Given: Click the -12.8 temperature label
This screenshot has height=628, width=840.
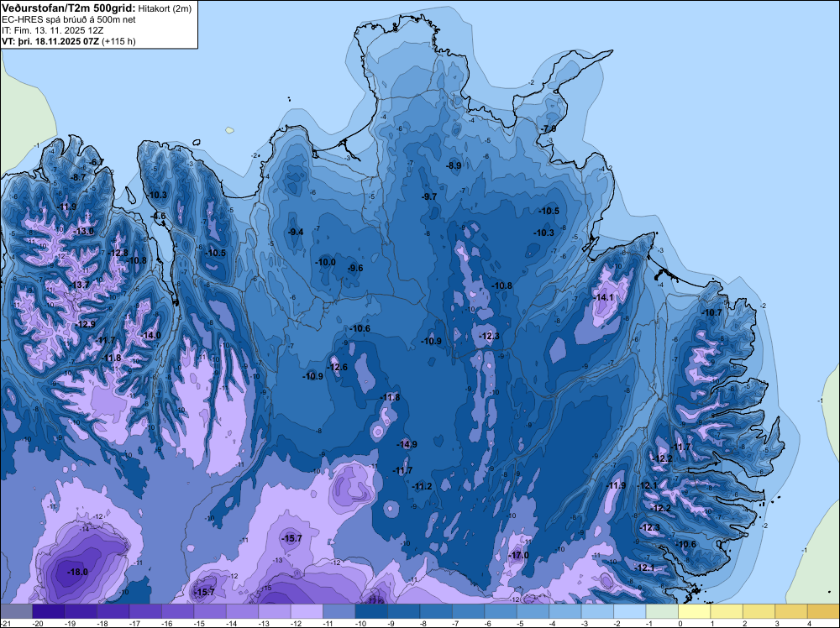Looking at the screenshot, I should pos(118,254).
